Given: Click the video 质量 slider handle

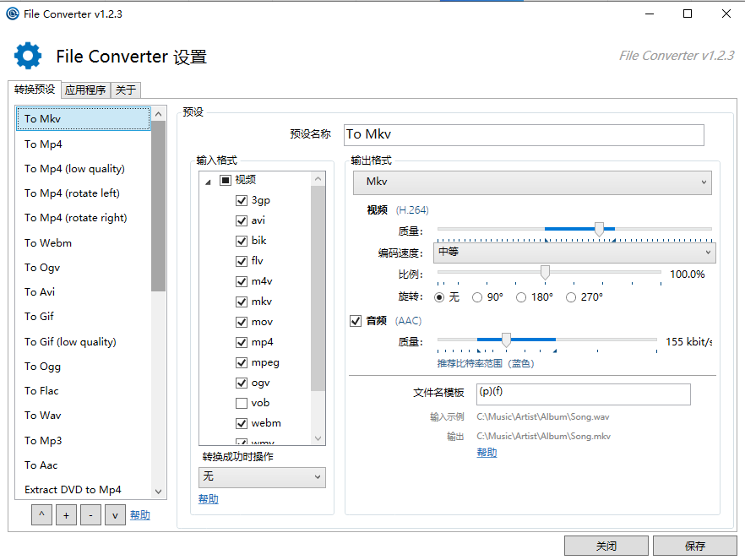Looking at the screenshot, I should [x=599, y=230].
